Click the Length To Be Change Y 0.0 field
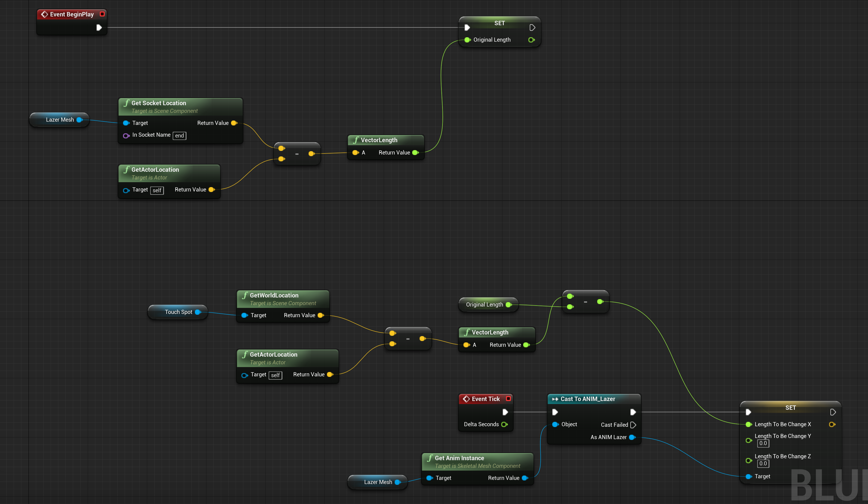 click(763, 443)
